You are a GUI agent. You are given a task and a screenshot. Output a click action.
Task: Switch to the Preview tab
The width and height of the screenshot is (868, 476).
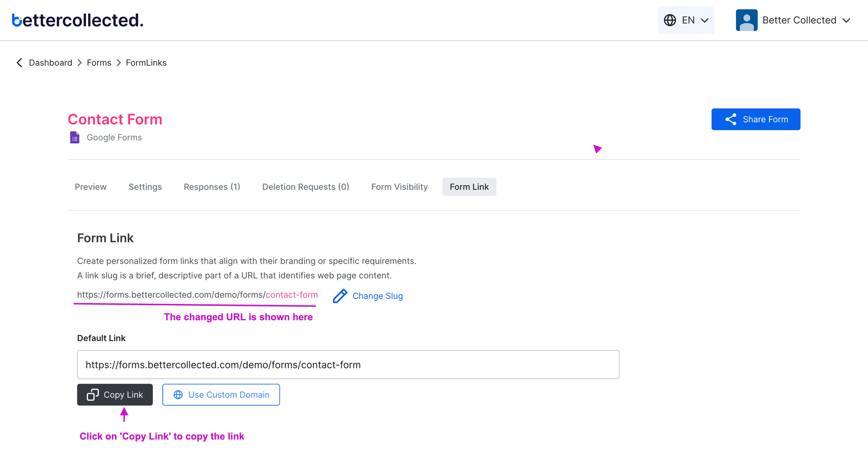click(x=90, y=187)
